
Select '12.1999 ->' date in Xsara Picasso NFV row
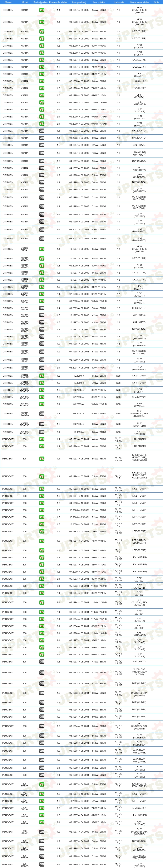[x=79, y=383]
